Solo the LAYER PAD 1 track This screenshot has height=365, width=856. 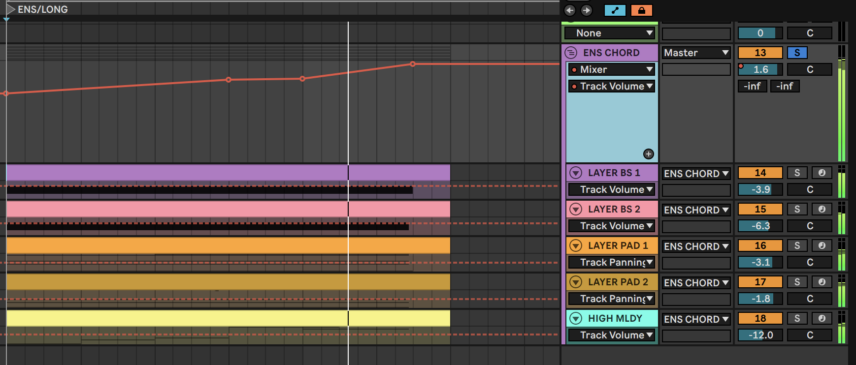coord(797,246)
